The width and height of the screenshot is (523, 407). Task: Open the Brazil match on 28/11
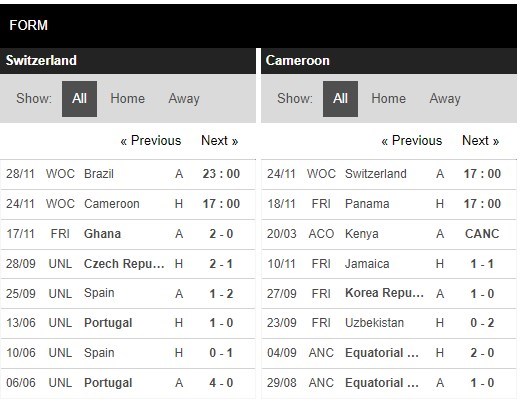pyautogui.click(x=128, y=174)
